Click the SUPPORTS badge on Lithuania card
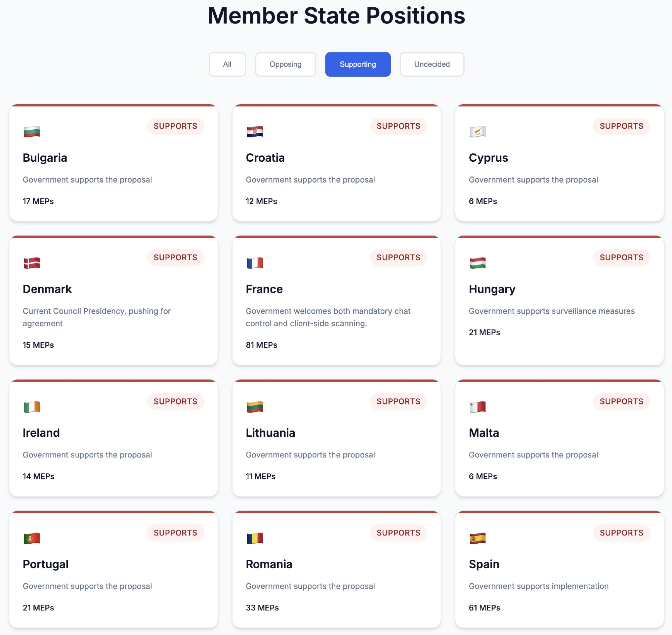Image resolution: width=672 pixels, height=635 pixels. tap(398, 401)
